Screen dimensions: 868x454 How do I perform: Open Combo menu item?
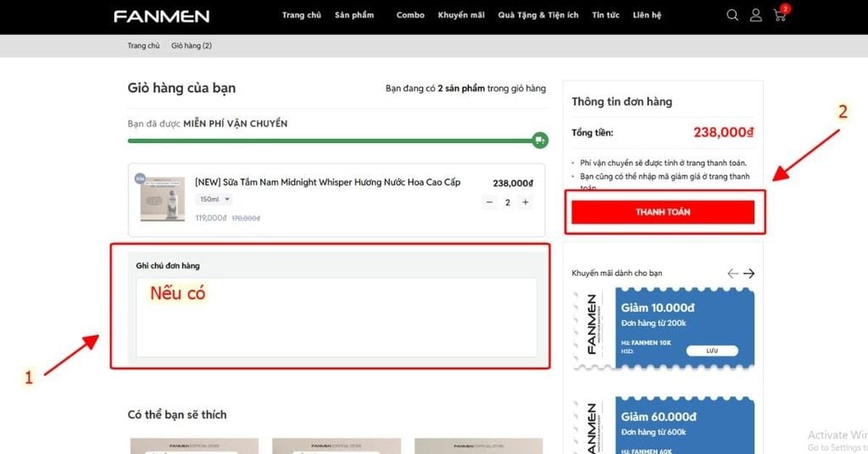tap(410, 15)
